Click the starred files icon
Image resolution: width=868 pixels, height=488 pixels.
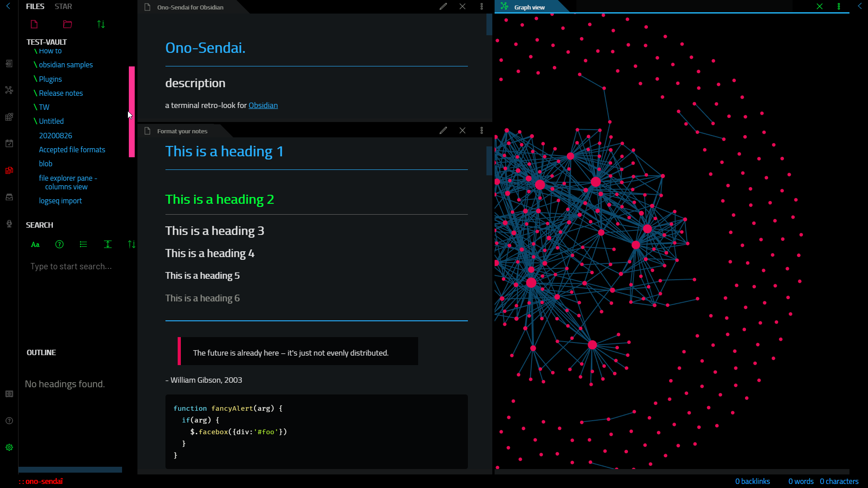tap(63, 7)
